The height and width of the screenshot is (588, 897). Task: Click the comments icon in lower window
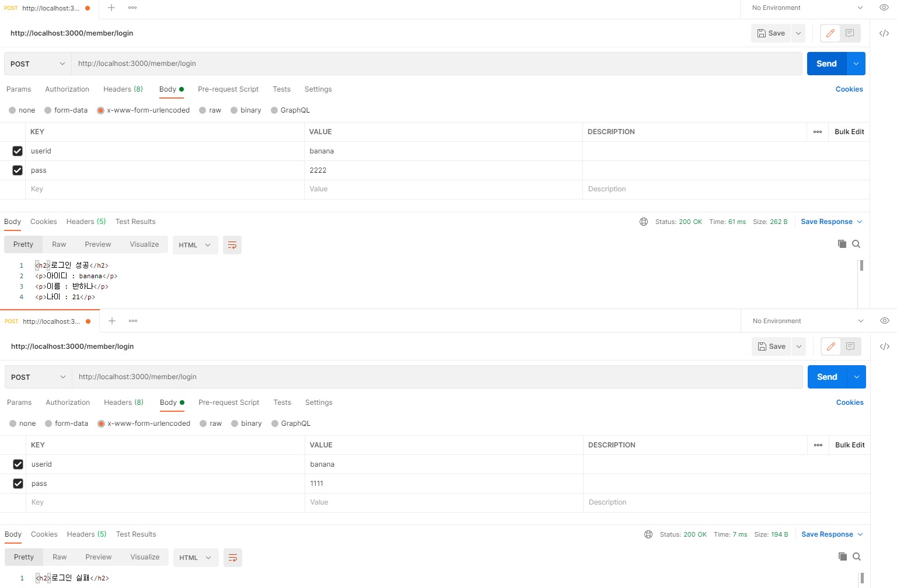[x=850, y=346]
